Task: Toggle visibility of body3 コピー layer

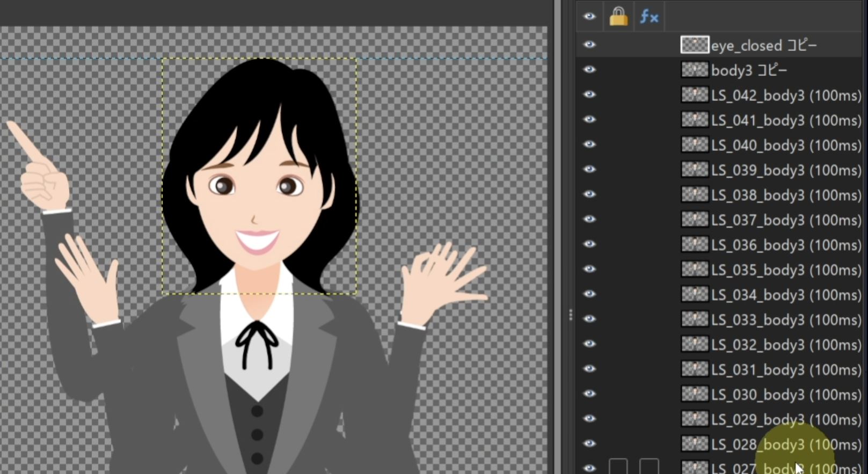Action: click(589, 69)
